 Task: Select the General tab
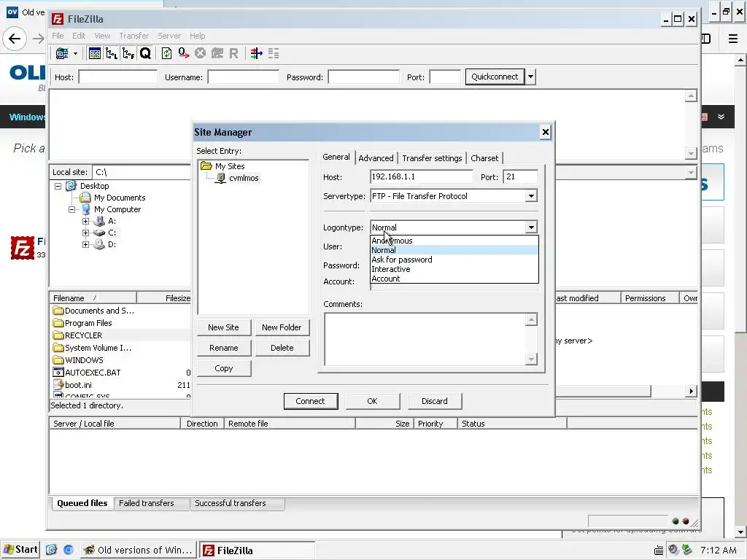click(x=336, y=157)
